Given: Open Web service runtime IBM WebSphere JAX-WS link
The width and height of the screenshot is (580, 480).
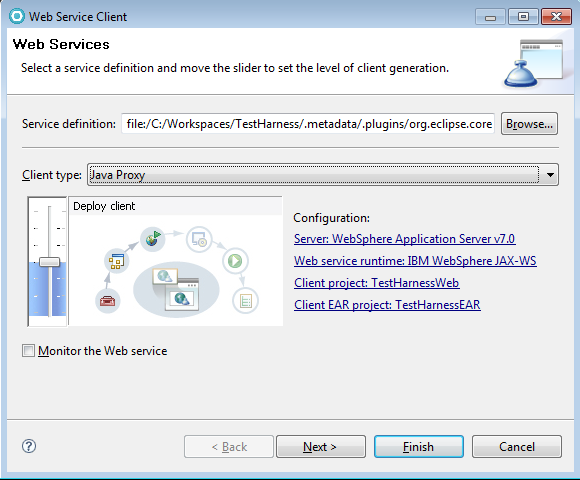Looking at the screenshot, I should pos(415,261).
